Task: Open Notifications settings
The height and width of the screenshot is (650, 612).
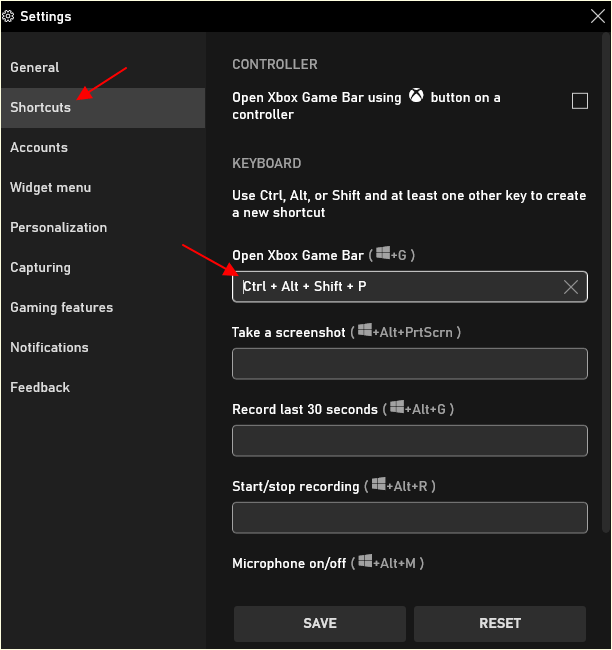Action: coord(103,347)
